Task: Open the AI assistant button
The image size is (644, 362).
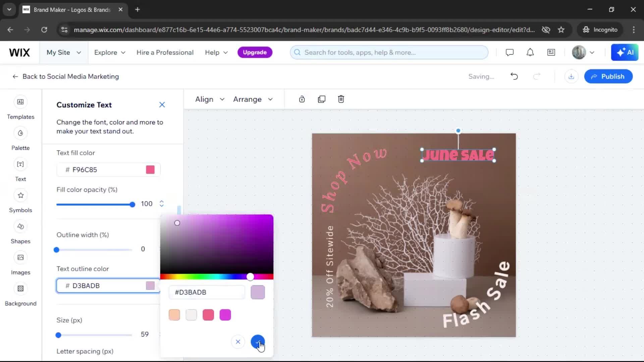Action: pos(625,52)
